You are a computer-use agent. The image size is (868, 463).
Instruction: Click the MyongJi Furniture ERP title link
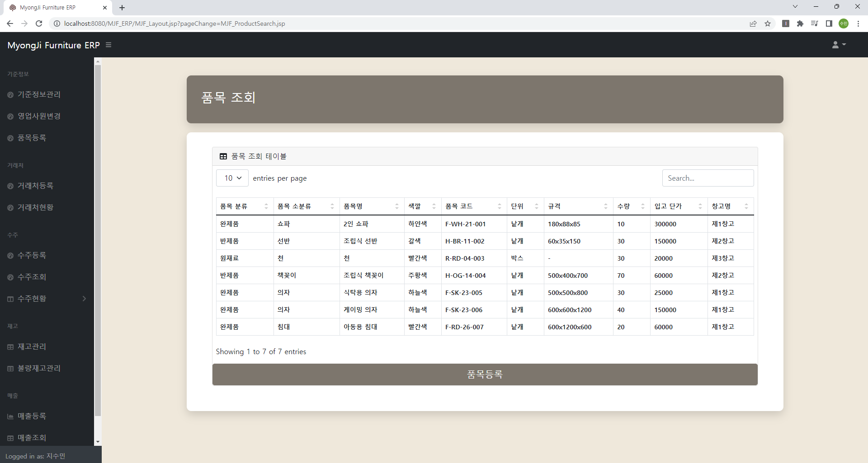(x=53, y=45)
